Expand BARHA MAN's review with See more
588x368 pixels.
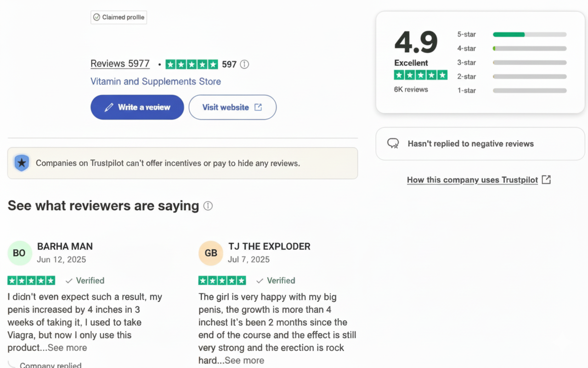coord(68,348)
